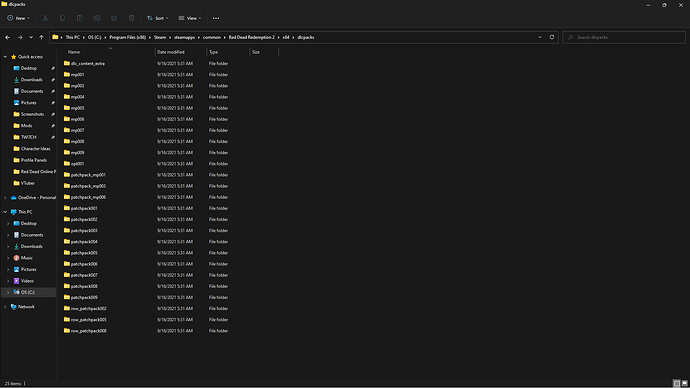Open address bar previous locations dropdown
The image size is (690, 388).
(540, 37)
